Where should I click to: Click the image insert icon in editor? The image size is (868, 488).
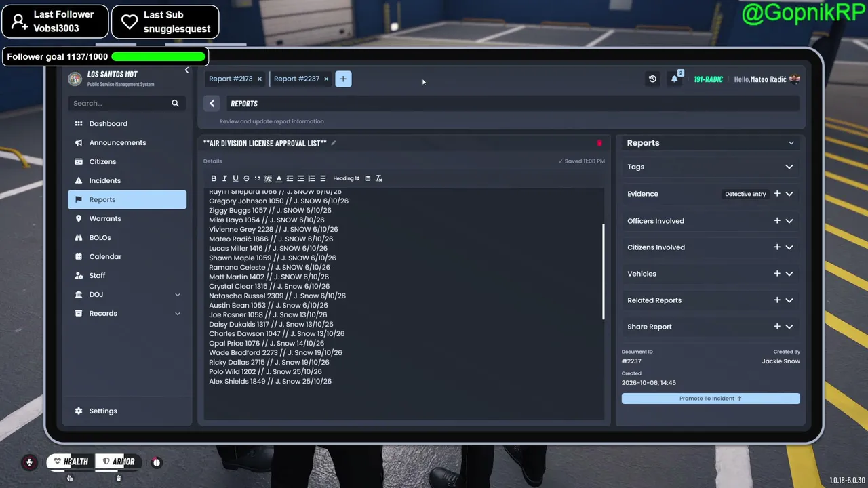click(x=368, y=178)
